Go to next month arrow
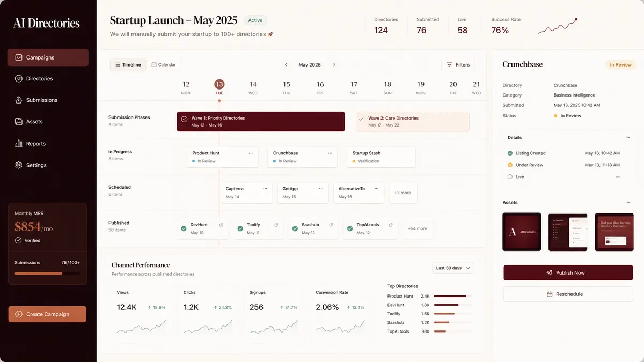This screenshot has height=362, width=644. [x=334, y=65]
